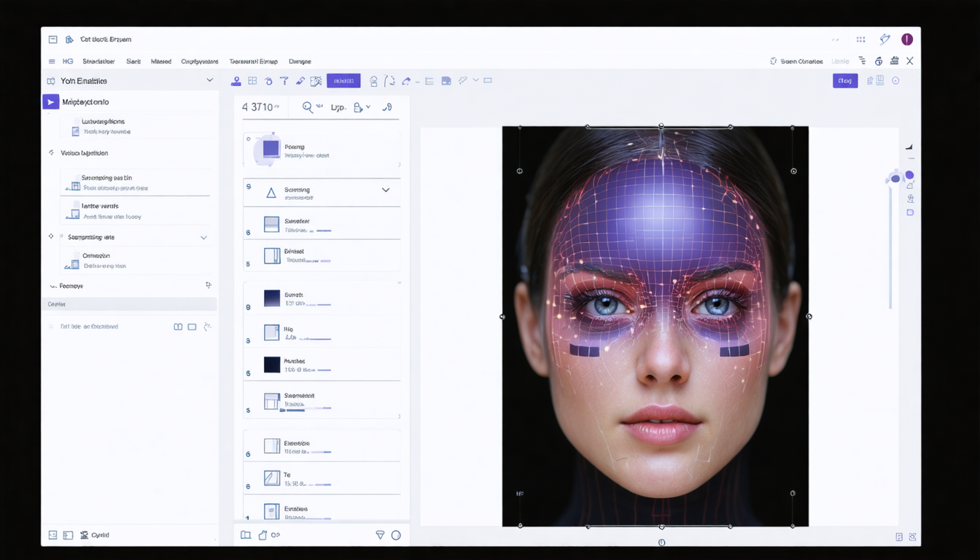980x560 pixels.
Task: Click the Cyeid button at sidebar bottom
Action: pos(95,535)
